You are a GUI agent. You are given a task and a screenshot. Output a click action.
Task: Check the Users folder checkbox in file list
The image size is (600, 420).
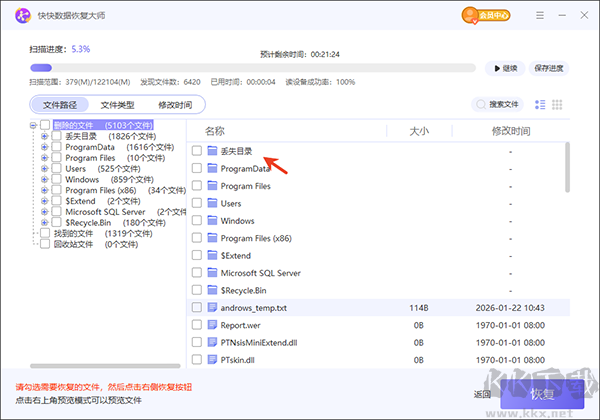pos(197,203)
